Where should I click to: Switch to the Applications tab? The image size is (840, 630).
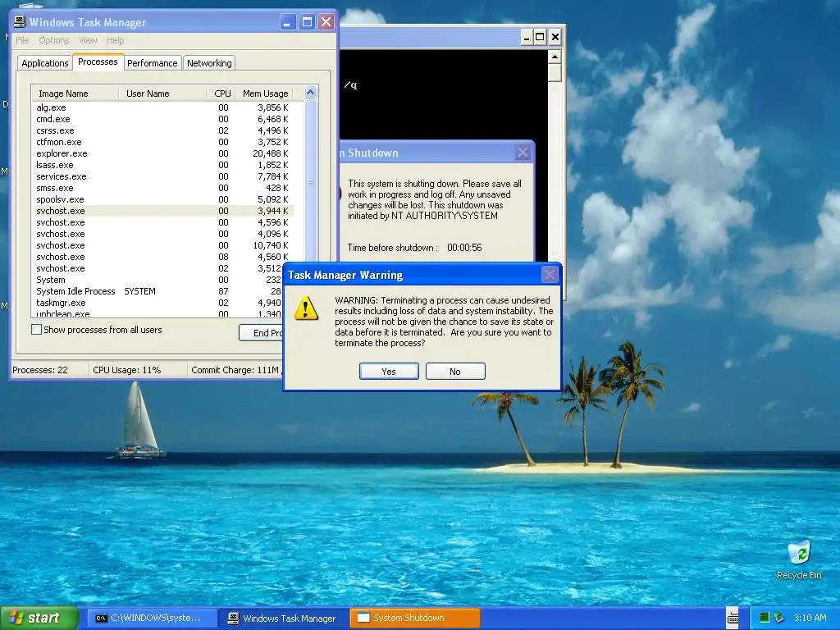[x=45, y=63]
